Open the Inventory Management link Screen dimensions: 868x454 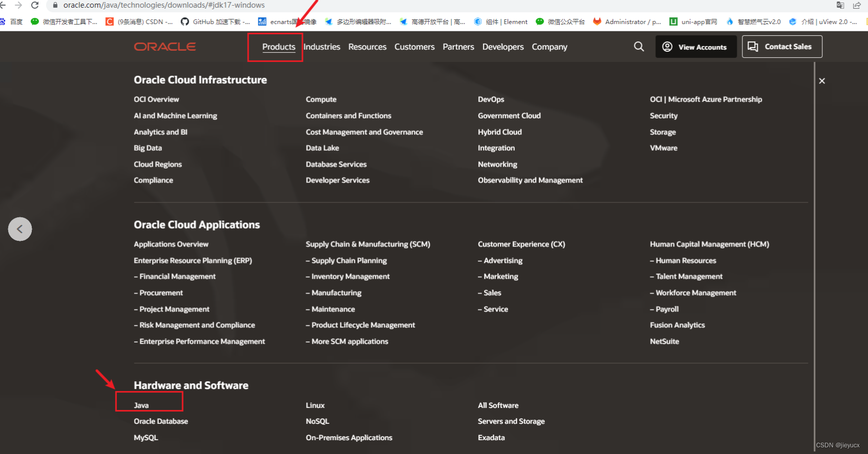[348, 277]
